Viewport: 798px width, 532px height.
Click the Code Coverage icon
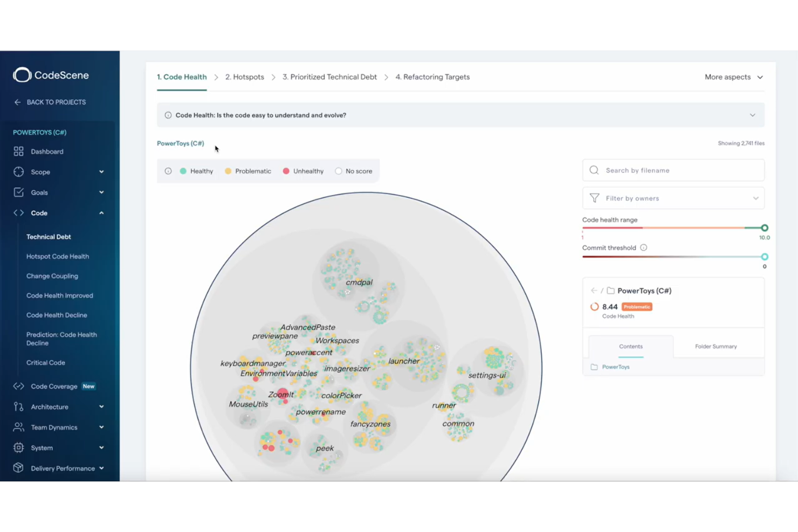coord(18,386)
